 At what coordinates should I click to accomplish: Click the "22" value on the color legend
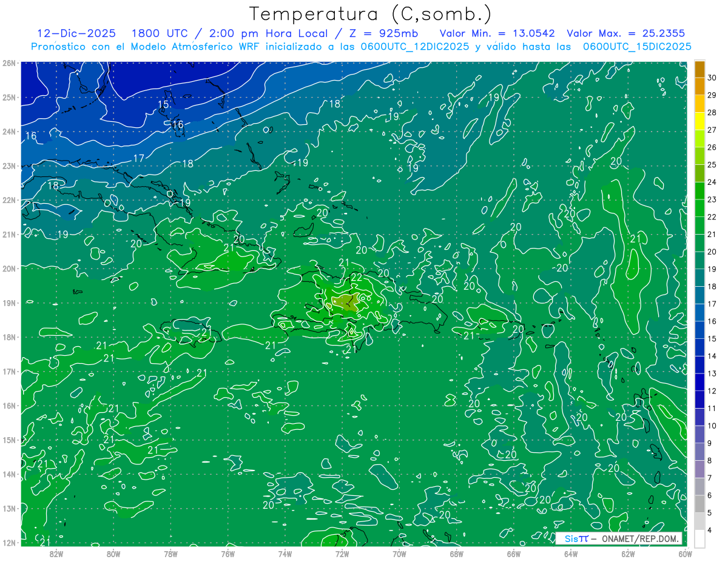coord(712,216)
